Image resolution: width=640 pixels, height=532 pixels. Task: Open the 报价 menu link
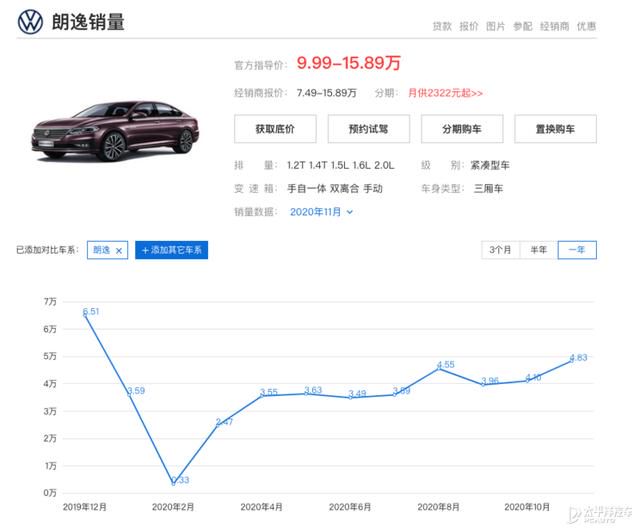coord(469,27)
